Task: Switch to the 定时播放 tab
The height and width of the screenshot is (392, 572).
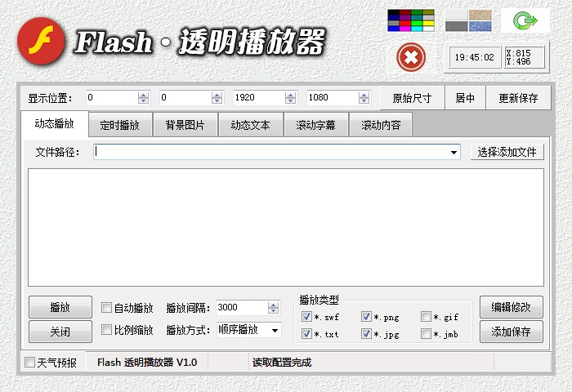Action: 120,125
